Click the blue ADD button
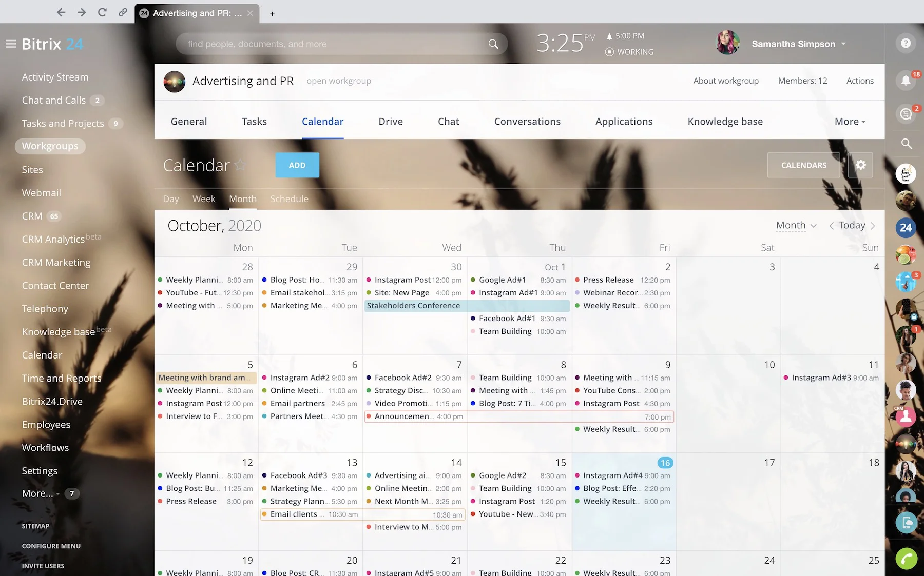Image resolution: width=924 pixels, height=576 pixels. 297,165
